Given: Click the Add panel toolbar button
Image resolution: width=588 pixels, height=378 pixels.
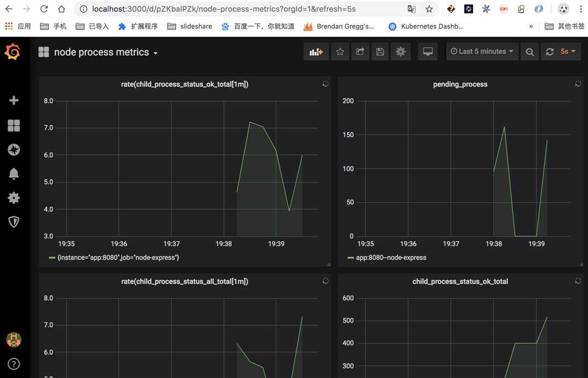Looking at the screenshot, I should tap(316, 51).
